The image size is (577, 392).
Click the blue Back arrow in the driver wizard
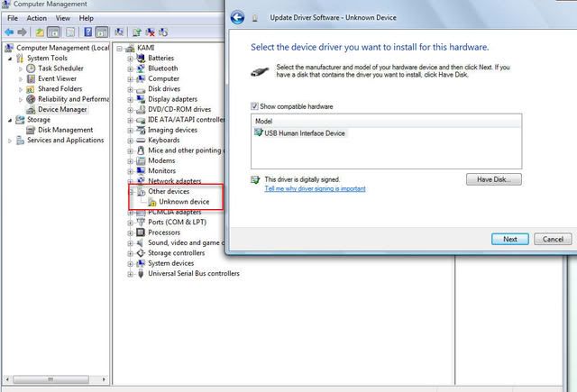(x=237, y=17)
